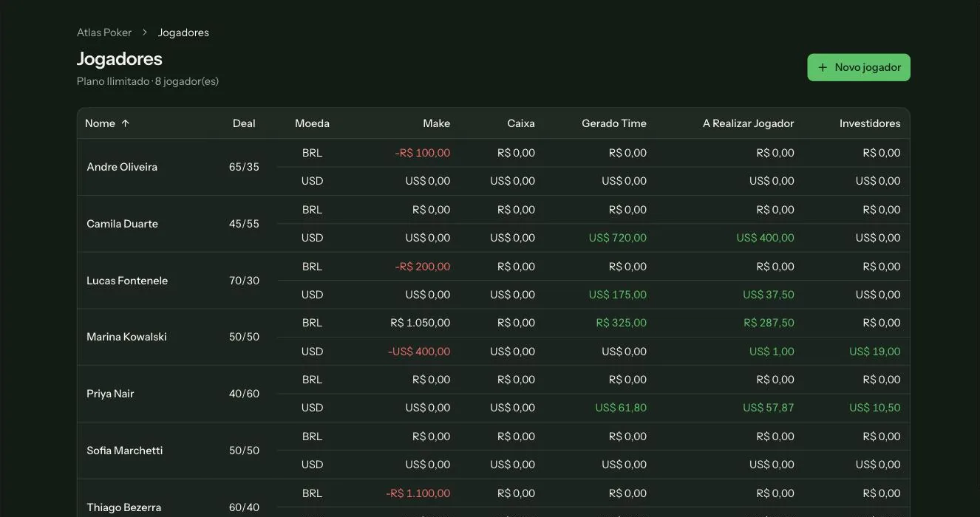
Task: Click the R$ 1.050,00 Make value
Action: [421, 323]
